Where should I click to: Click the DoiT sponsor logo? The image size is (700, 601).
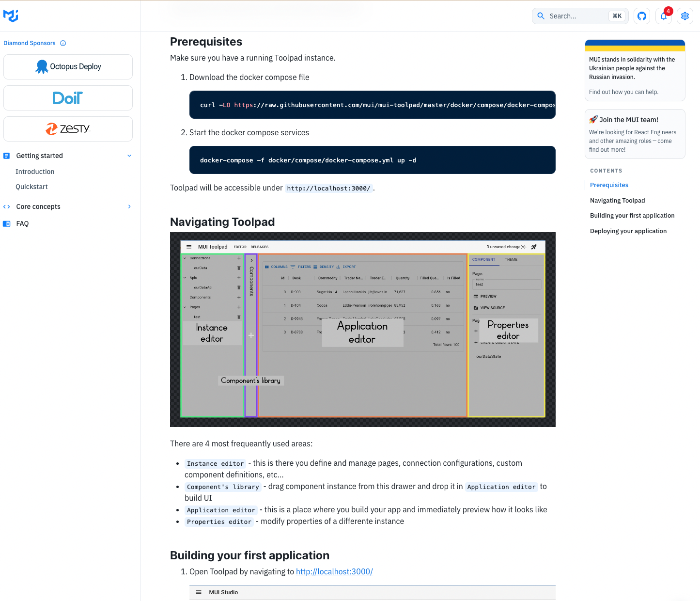[x=68, y=98]
